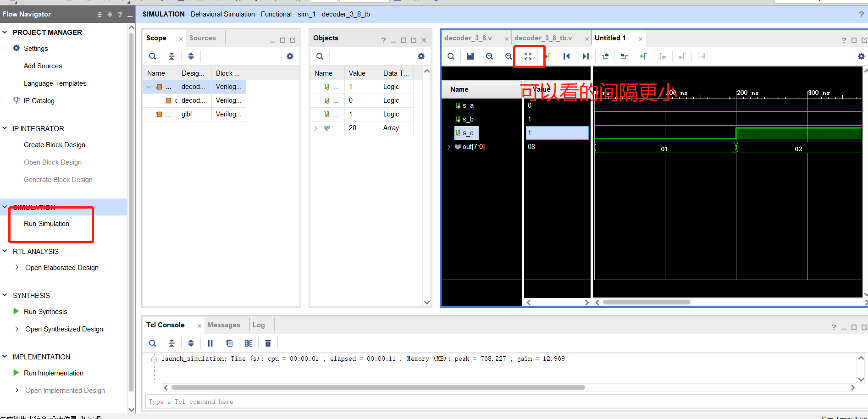Click the Settings gear icon under Project Manager
868x419 pixels.
[17, 48]
